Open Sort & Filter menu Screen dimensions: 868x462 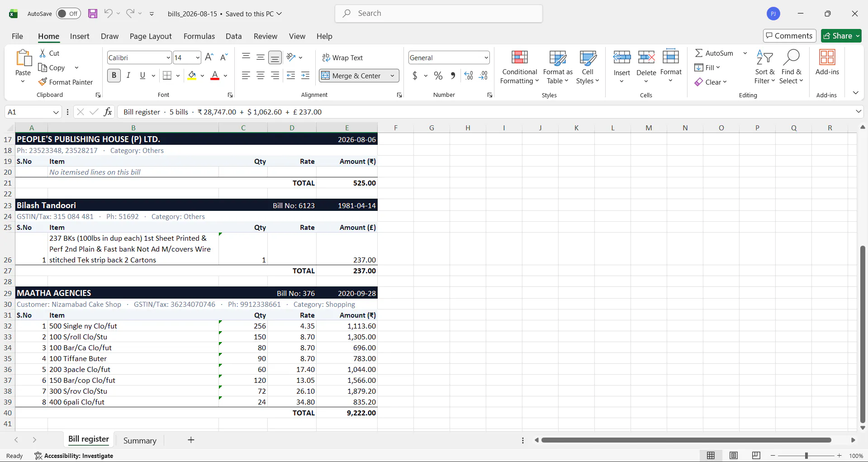[x=764, y=67]
